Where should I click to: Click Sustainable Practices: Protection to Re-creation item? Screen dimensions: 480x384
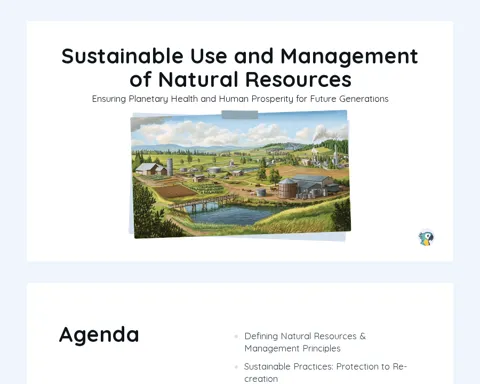click(x=325, y=373)
